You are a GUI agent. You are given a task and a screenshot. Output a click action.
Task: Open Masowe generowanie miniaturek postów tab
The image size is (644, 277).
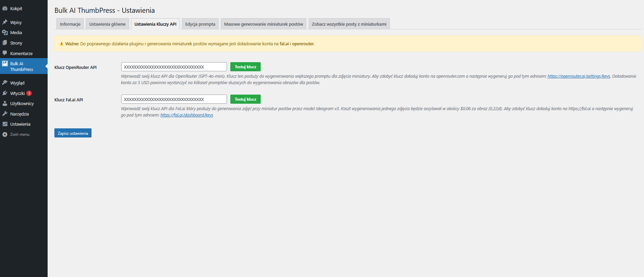[263, 24]
